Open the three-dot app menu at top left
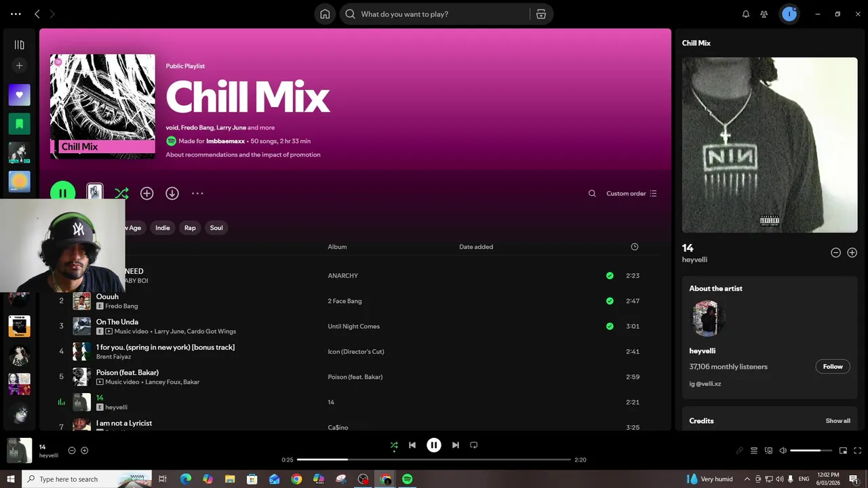 pyautogui.click(x=16, y=14)
